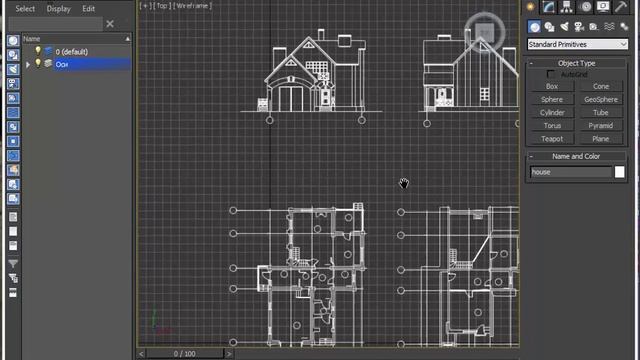
Task: Toggle Display Lights filter in scene explorer
Action: click(x=13, y=69)
